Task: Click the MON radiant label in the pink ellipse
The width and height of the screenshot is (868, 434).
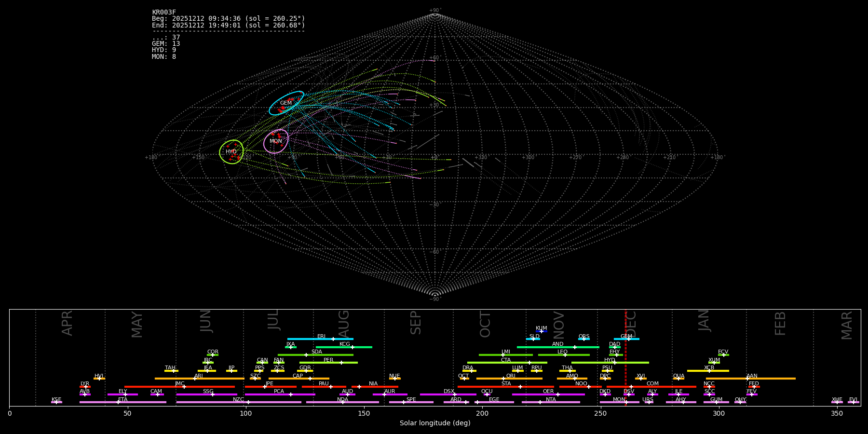Action: point(275,141)
